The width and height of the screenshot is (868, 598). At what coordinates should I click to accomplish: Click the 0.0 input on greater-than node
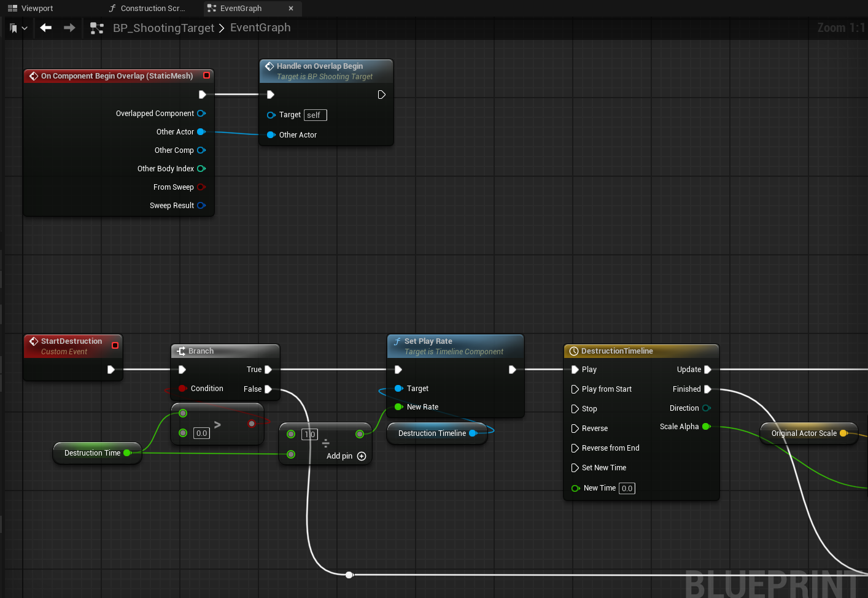coord(201,433)
